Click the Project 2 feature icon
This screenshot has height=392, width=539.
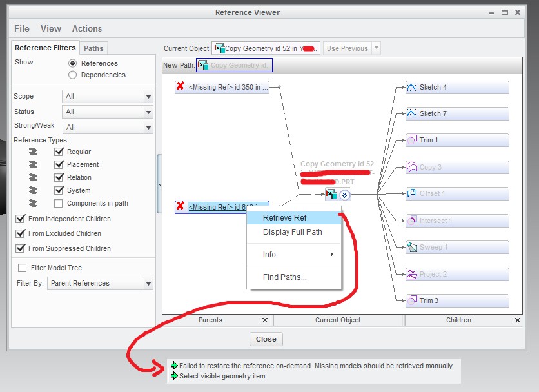412,274
